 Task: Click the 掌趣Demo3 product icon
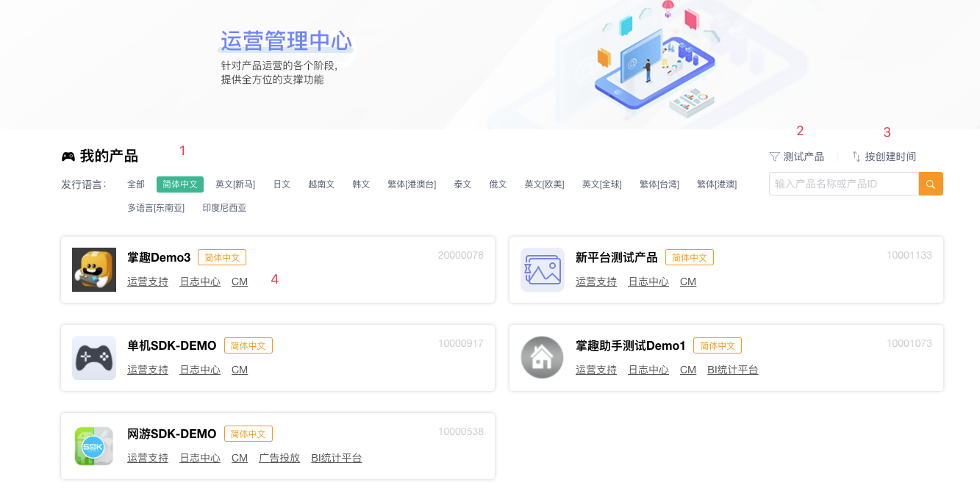coord(94,270)
